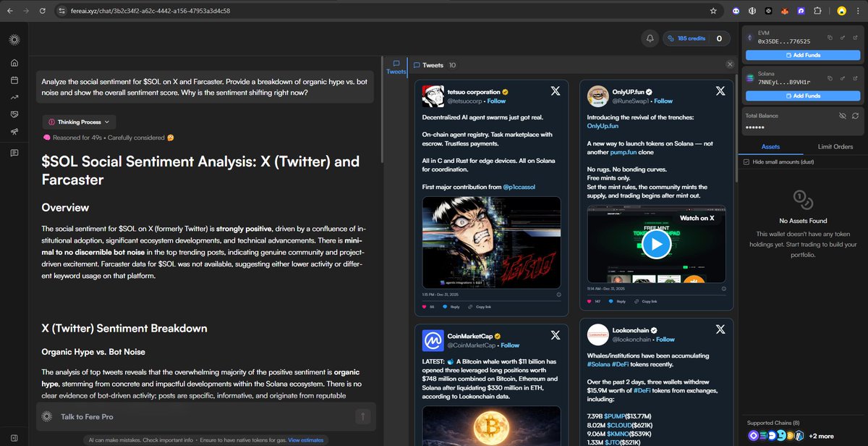Add Funds to the Solana wallet

[803, 96]
